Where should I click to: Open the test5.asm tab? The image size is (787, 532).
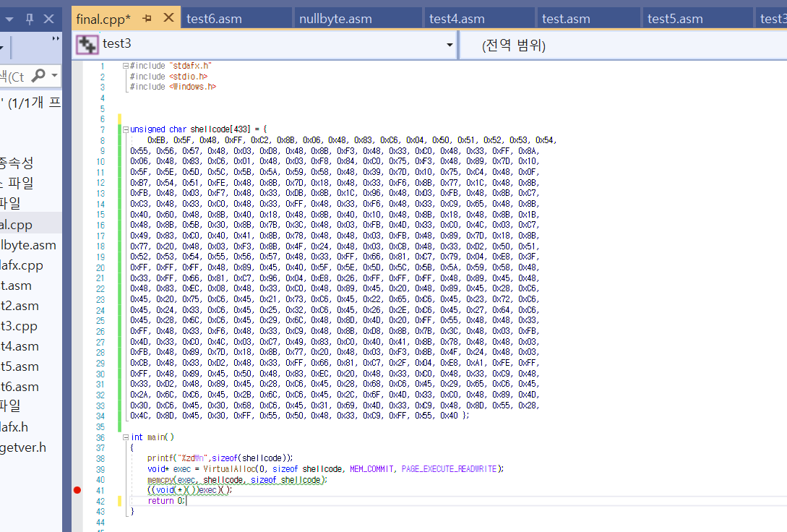pos(675,19)
